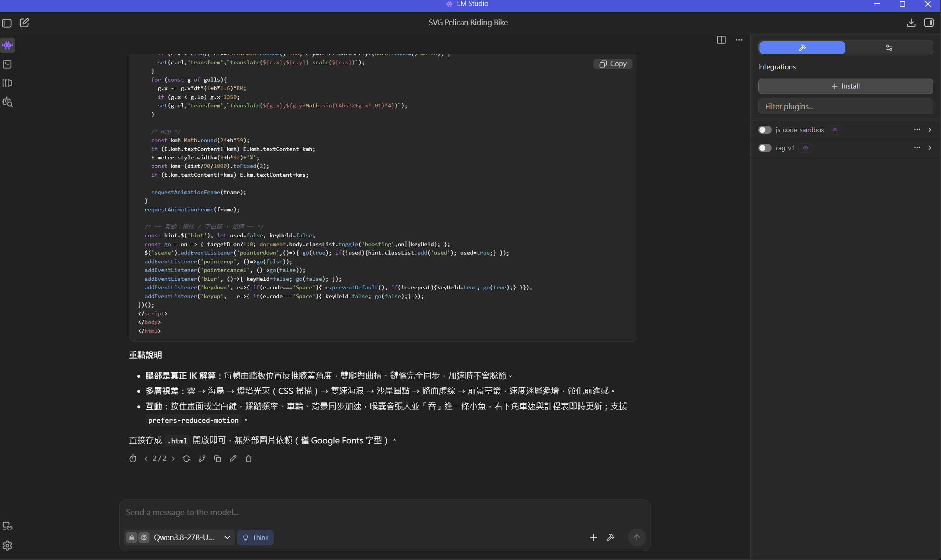
Task: Click the Filter plugins search field
Action: (845, 106)
